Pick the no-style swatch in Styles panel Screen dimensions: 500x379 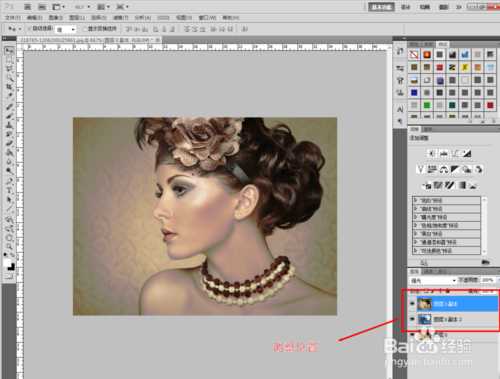click(x=414, y=54)
